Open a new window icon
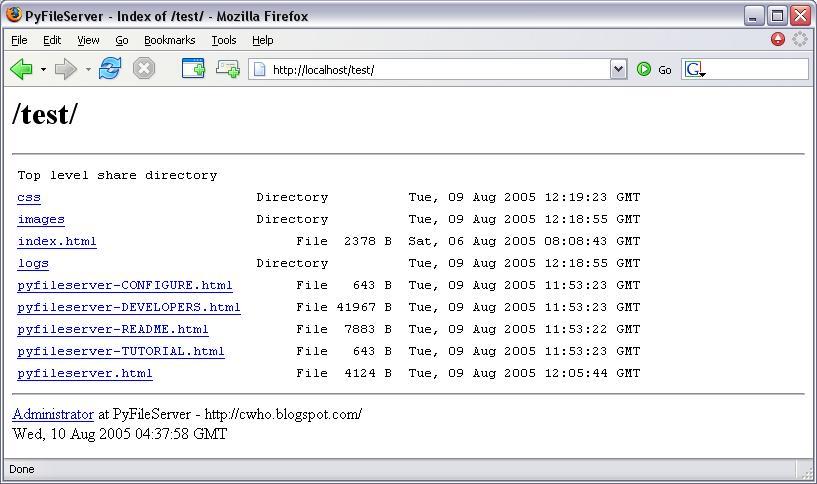This screenshot has height=484, width=817. [193, 68]
